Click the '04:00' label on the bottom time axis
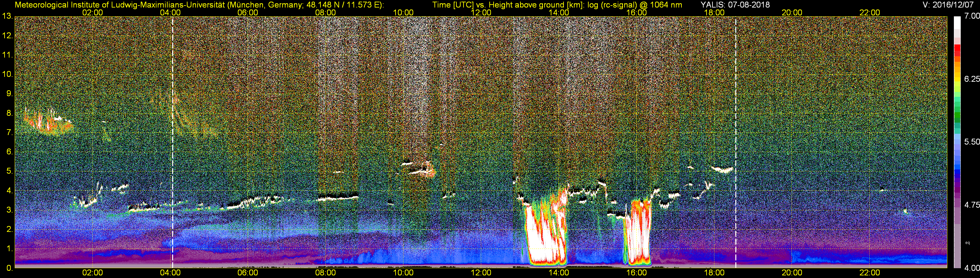 pyautogui.click(x=170, y=273)
